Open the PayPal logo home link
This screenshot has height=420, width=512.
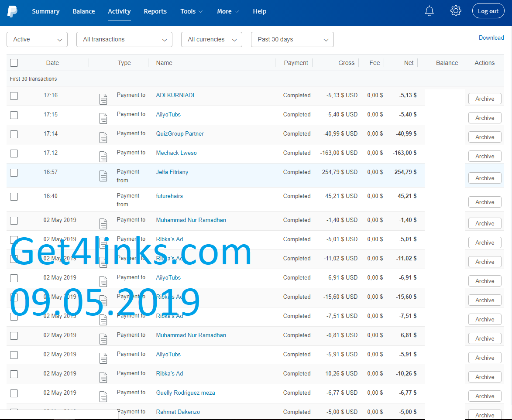tap(12, 11)
